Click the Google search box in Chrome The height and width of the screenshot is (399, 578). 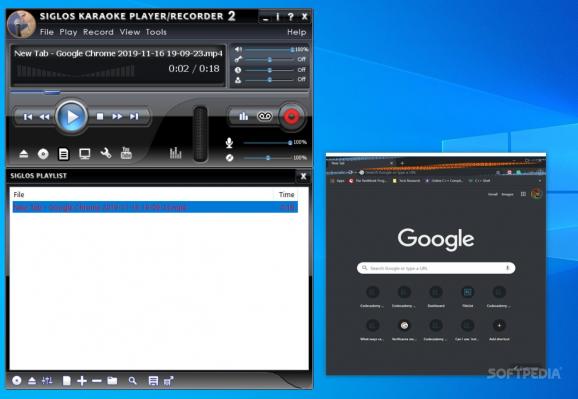(436, 268)
